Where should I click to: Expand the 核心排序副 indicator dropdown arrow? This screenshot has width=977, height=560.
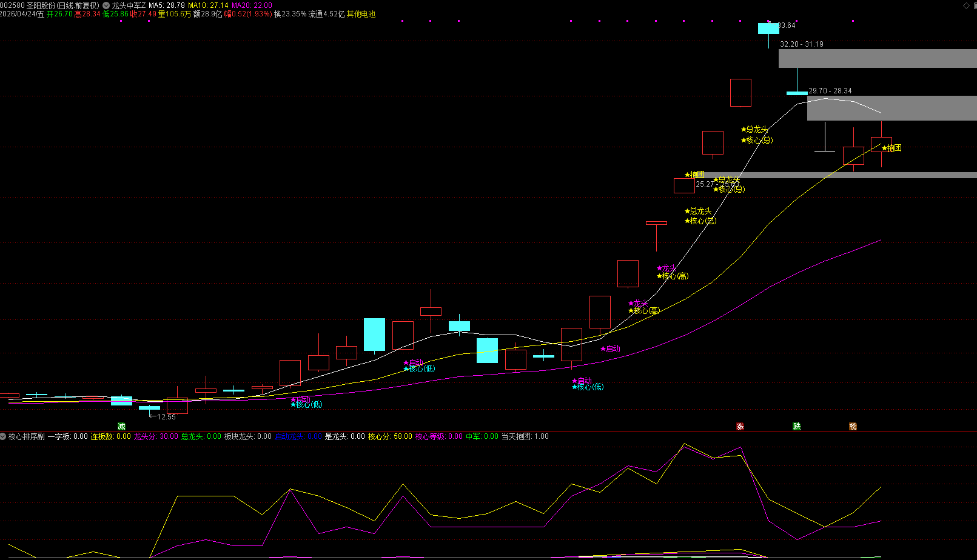click(x=4, y=436)
